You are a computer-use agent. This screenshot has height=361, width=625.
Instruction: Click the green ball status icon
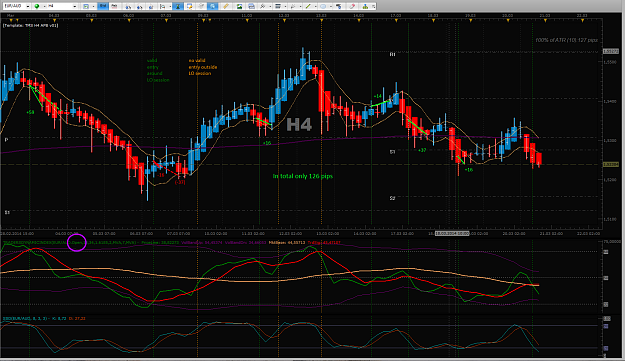[x=37, y=6]
